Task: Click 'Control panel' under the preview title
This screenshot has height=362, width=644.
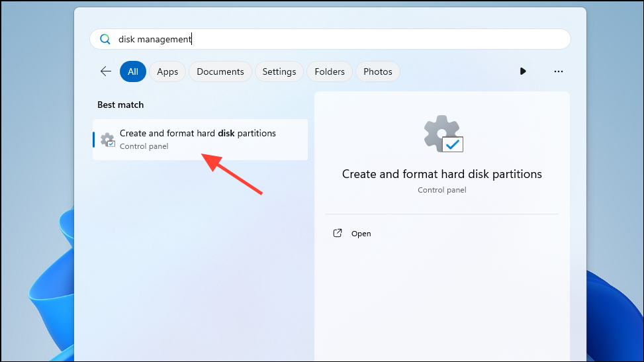Action: coord(442,190)
